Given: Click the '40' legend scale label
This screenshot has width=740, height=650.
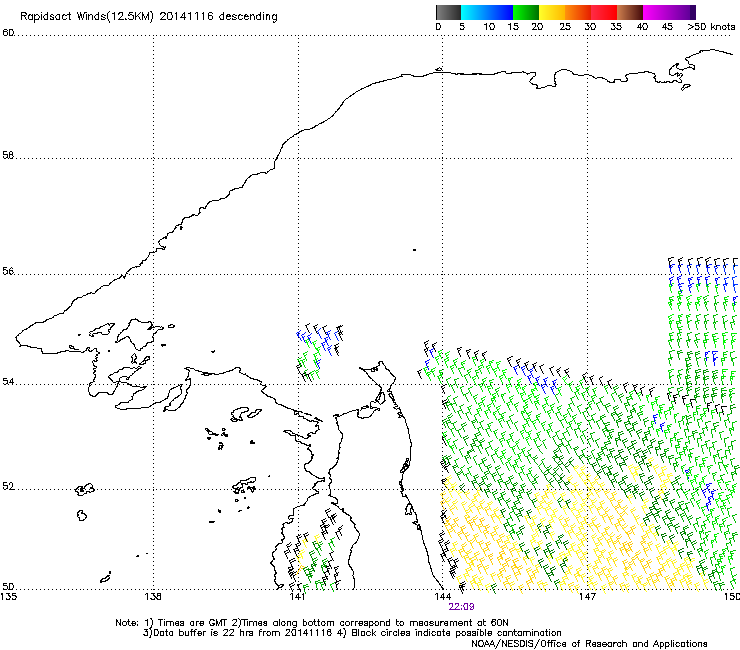Looking at the screenshot, I should (642, 27).
